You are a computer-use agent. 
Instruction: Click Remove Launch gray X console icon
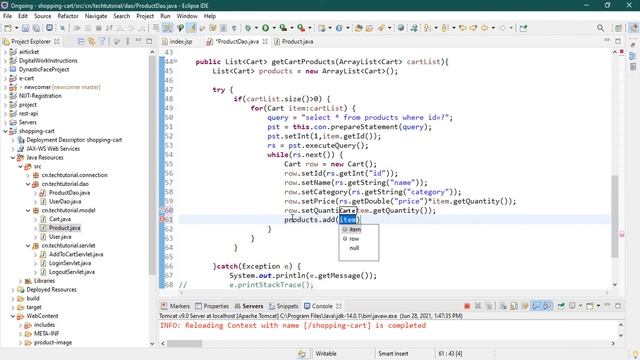pyautogui.click(x=478, y=306)
